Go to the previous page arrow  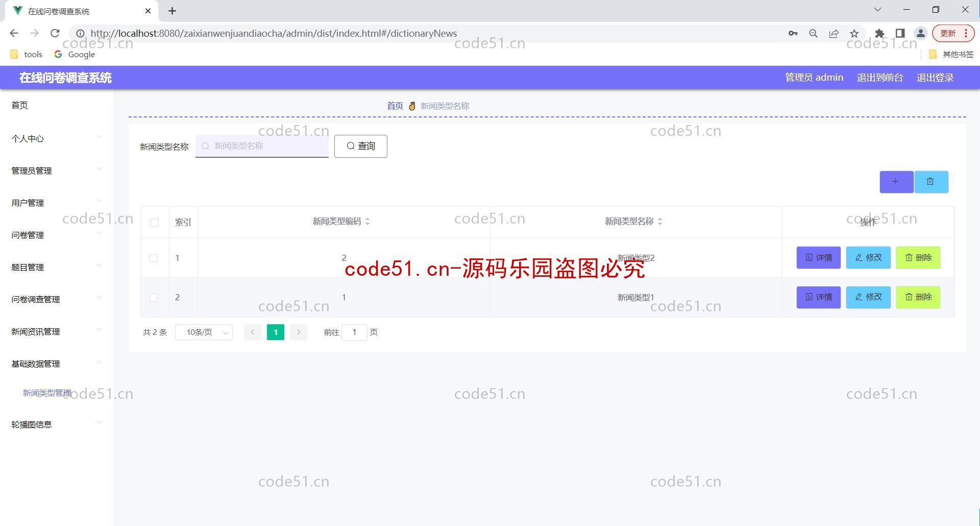(252, 332)
